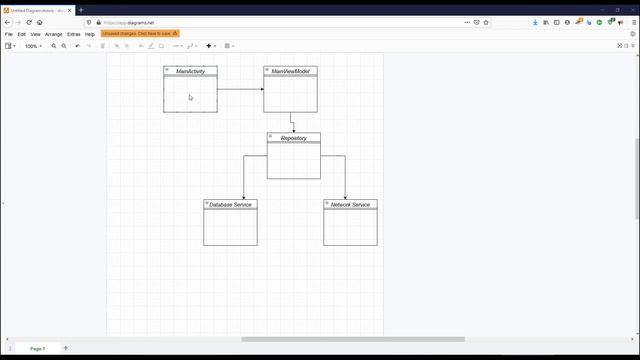Select the Repository title text

click(x=294, y=138)
